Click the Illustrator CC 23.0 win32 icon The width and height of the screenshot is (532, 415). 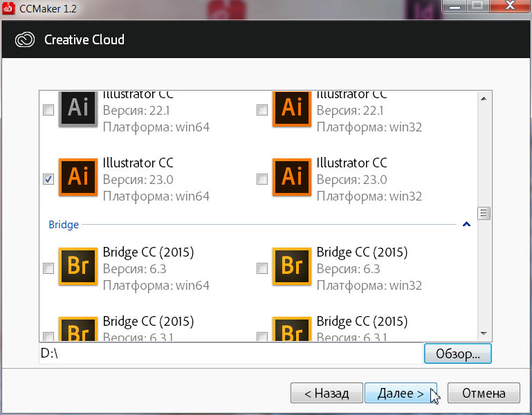coord(292,178)
